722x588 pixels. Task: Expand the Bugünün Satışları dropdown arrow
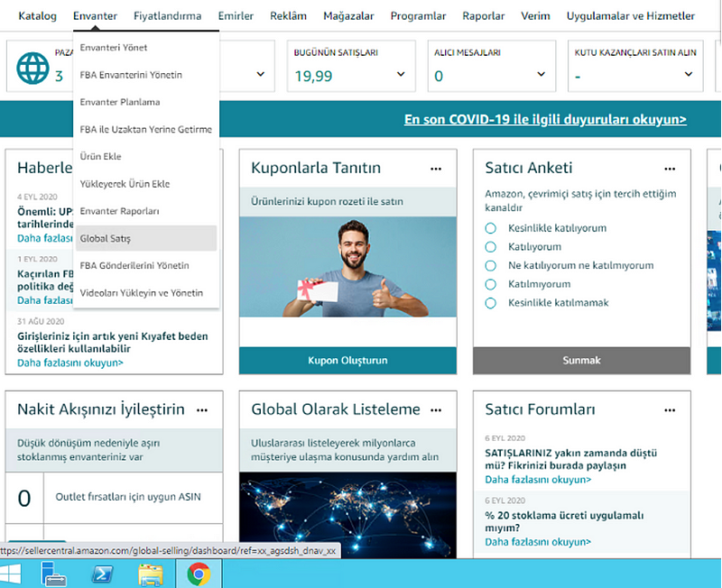tap(401, 74)
